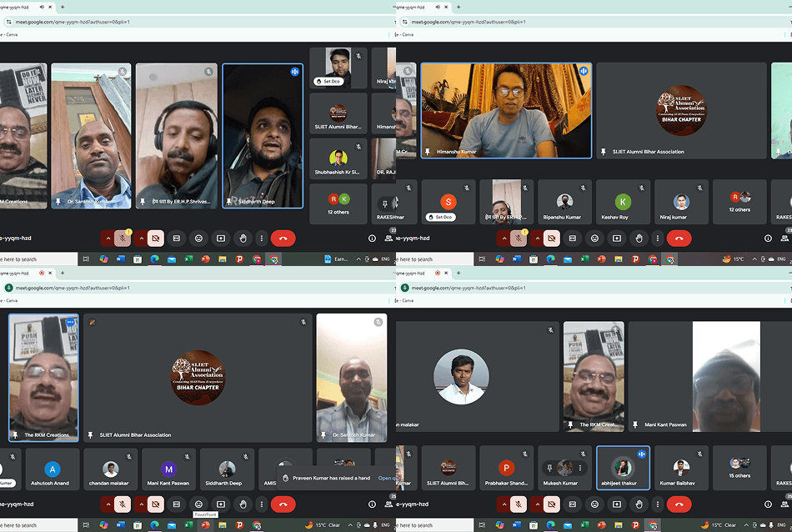Open the '15 others' participants tile
792x532 pixels.
tap(739, 468)
